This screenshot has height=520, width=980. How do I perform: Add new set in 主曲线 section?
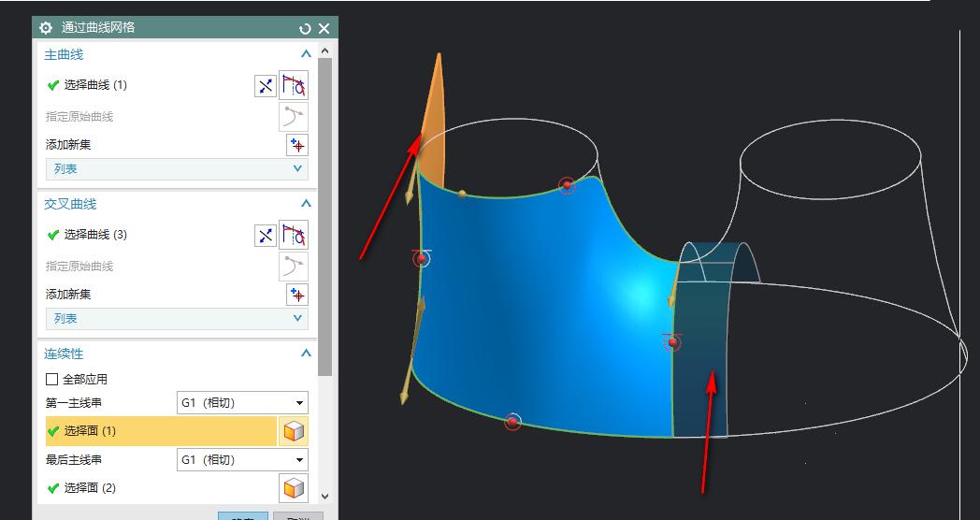[297, 145]
